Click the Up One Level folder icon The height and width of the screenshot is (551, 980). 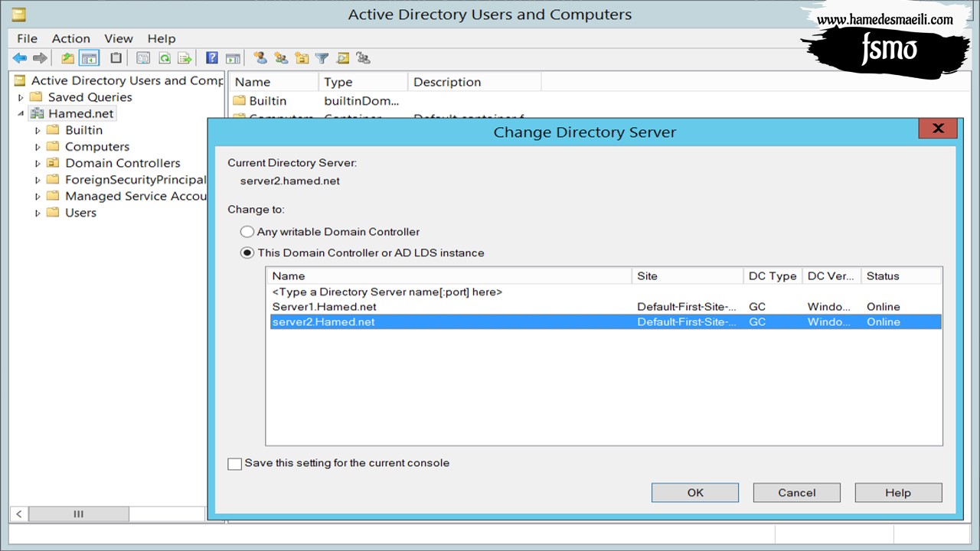[68, 58]
